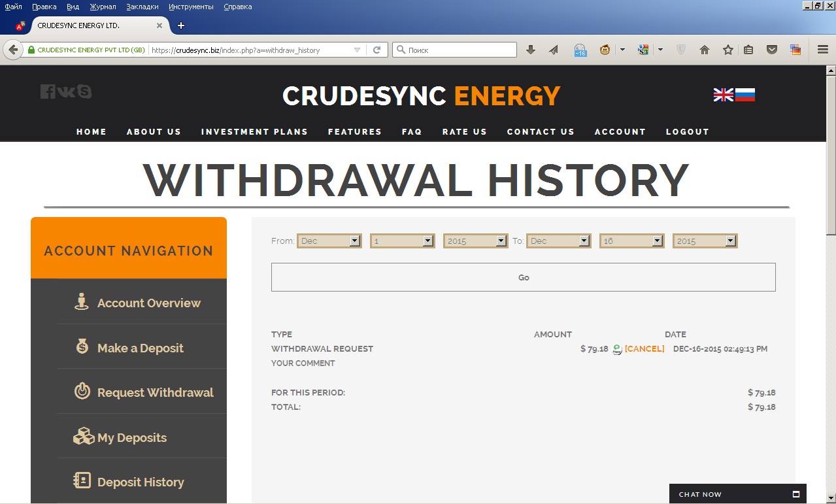Image resolution: width=836 pixels, height=504 pixels.
Task: Open the From month dropdown
Action: (329, 241)
